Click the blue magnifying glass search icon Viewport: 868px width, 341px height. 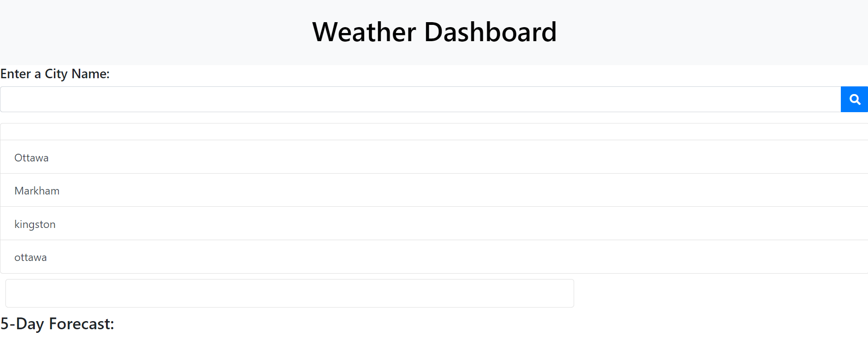pyautogui.click(x=854, y=99)
